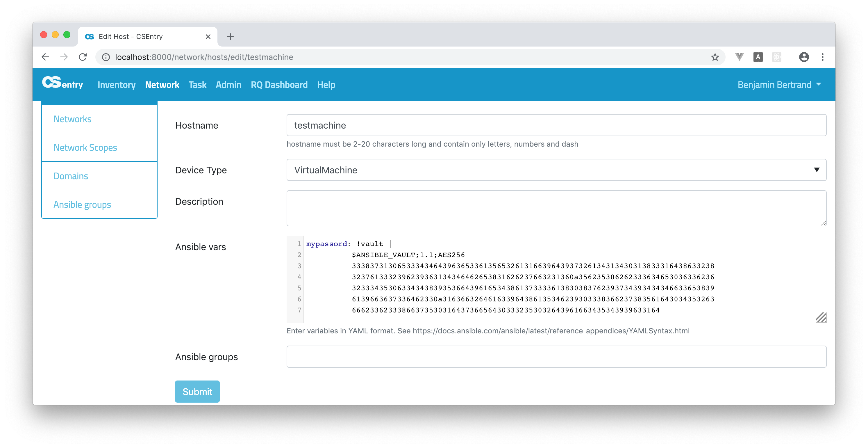
Task: Open the browser three-dot menu
Action: 823,57
